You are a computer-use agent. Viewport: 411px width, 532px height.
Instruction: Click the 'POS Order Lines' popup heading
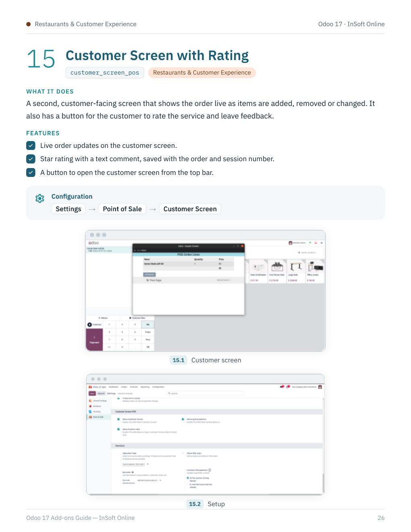pos(188,255)
